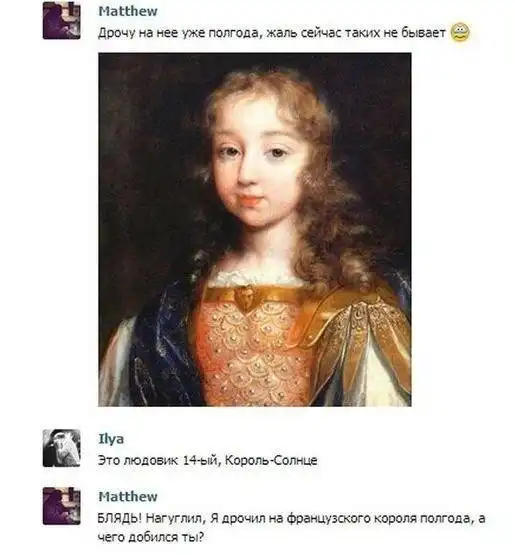
Task: Open the Matthew username link on the first post
Action: [128, 11]
